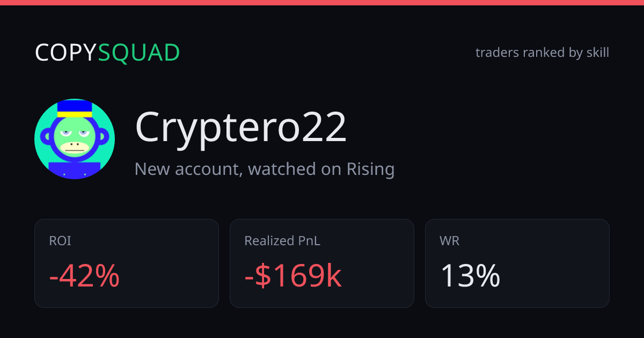Click the blue collar on the monkey avatar
This screenshot has height=338, width=644.
(75, 170)
